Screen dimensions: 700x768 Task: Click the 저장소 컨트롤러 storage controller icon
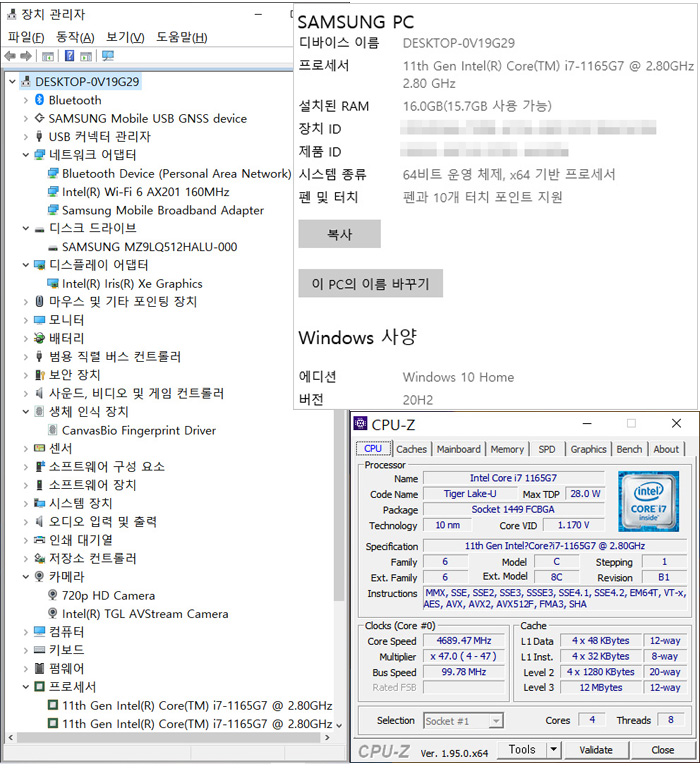click(40, 558)
